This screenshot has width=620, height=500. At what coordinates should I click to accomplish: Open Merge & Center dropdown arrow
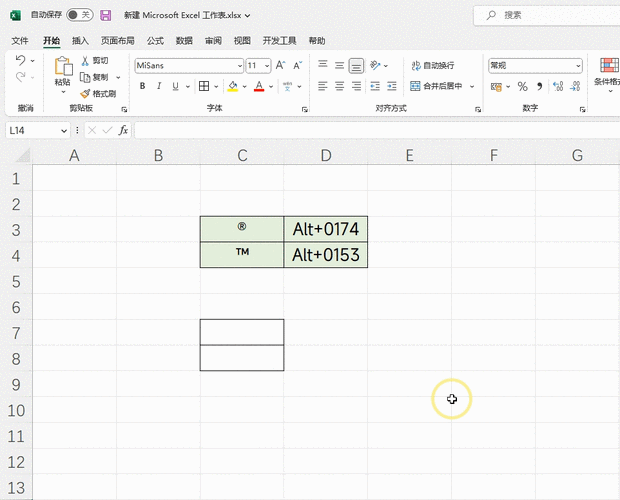(472, 86)
